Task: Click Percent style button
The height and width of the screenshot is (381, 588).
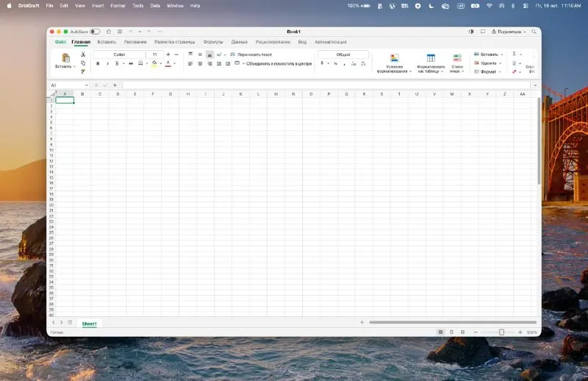Action: [x=336, y=63]
